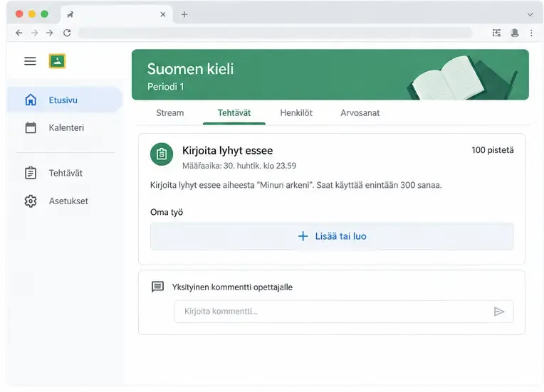Reload the page with the refresh icon
Image resolution: width=544 pixels, height=392 pixels.
point(67,33)
